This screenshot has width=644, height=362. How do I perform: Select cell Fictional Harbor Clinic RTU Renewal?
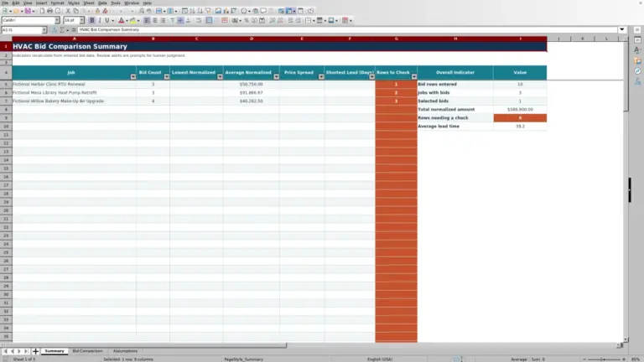pyautogui.click(x=74, y=84)
